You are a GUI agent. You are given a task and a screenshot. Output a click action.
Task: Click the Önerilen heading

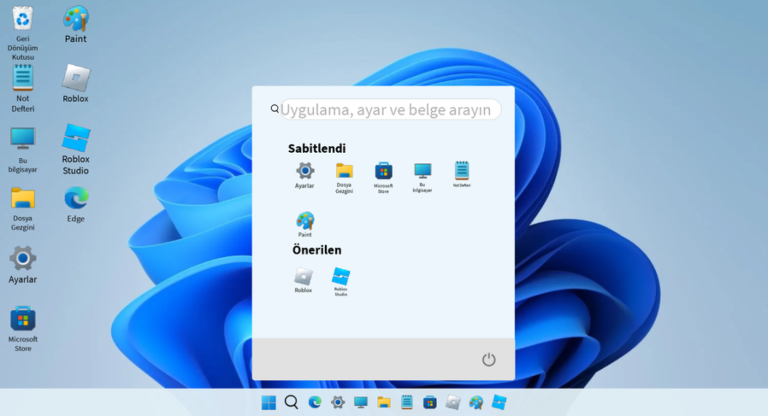(317, 249)
